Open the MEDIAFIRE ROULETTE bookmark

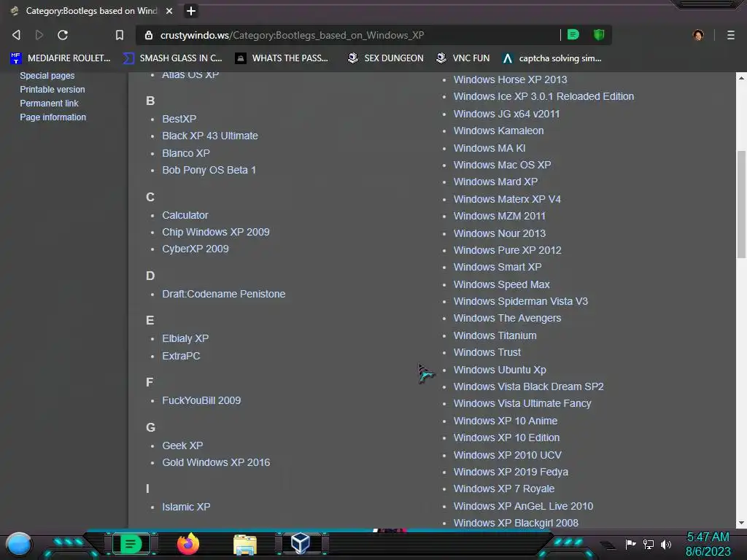[x=61, y=58]
